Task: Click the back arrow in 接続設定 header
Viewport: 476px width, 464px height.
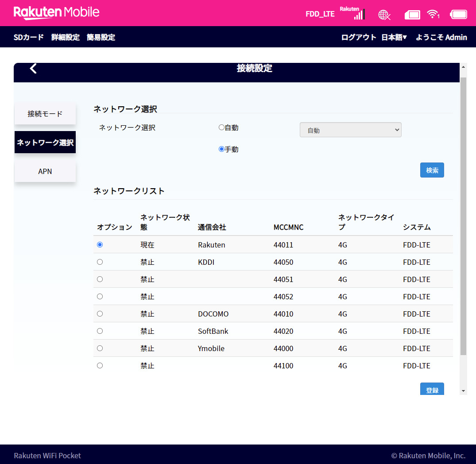Action: 33,69
